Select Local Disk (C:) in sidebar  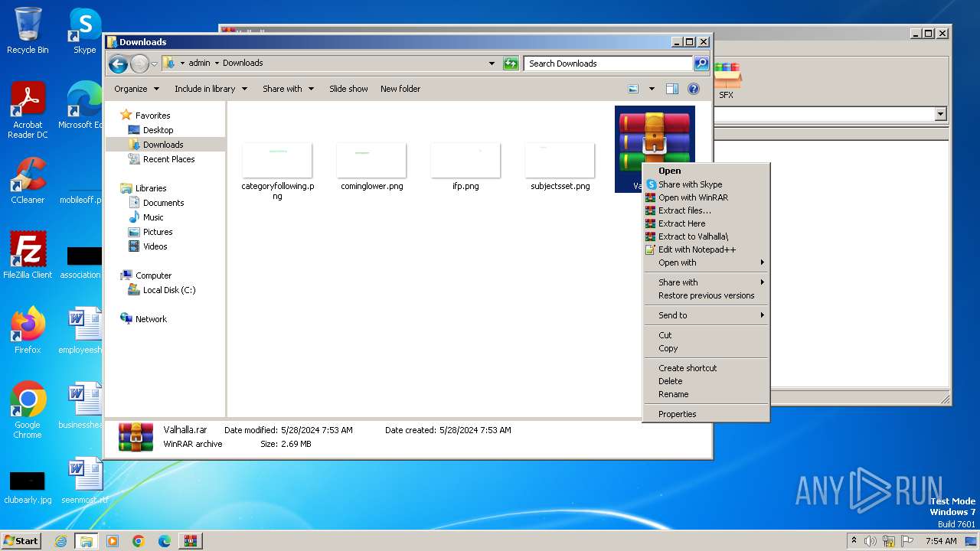click(168, 290)
